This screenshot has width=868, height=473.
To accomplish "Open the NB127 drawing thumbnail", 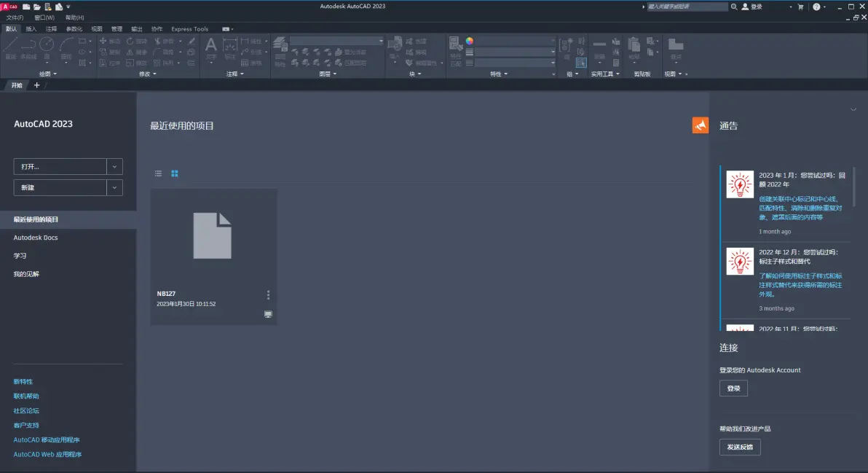I will [213, 235].
